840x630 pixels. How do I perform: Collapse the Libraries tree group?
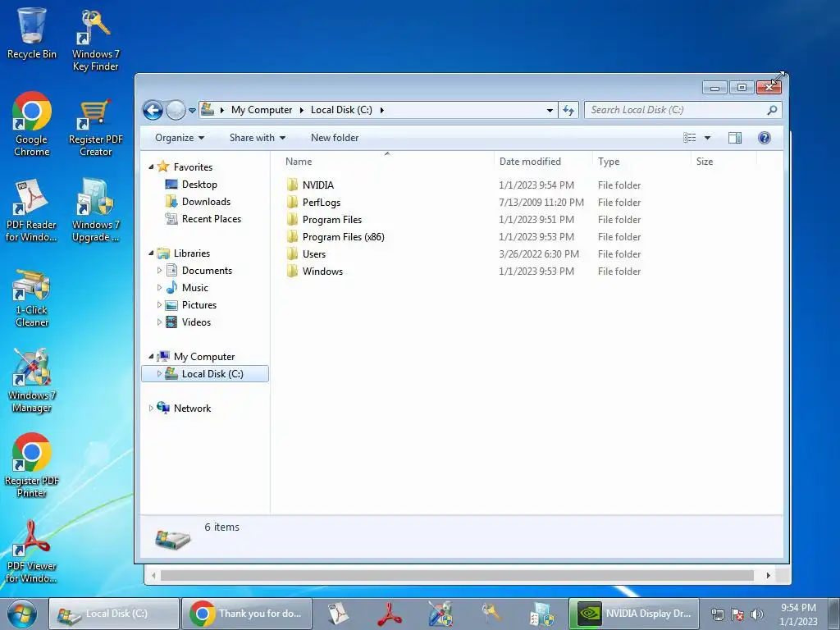(x=151, y=253)
